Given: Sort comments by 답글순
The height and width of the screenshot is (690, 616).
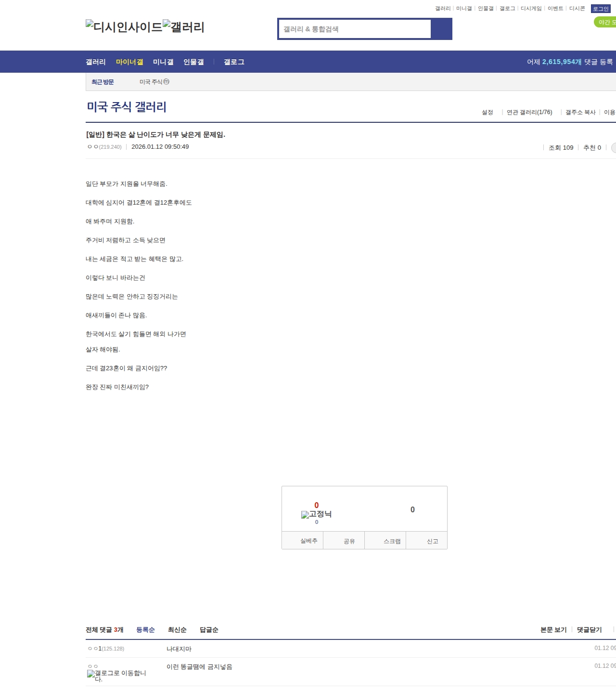Looking at the screenshot, I should click(x=209, y=630).
